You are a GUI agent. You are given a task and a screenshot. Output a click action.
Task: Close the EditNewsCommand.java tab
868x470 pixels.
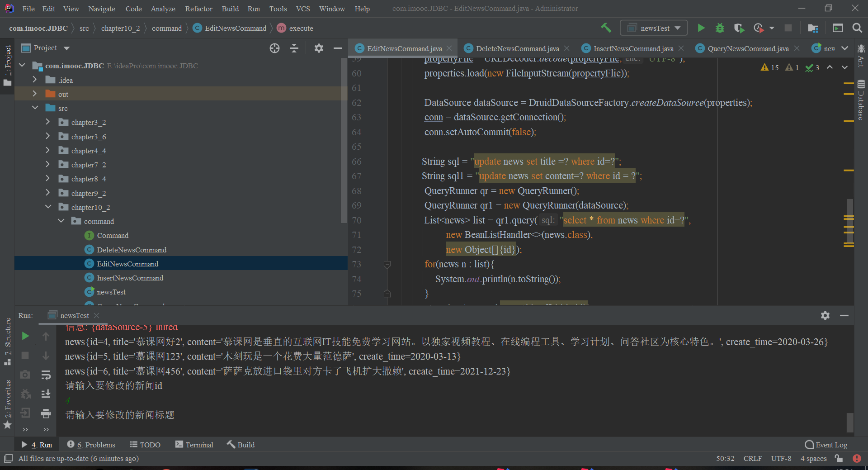pyautogui.click(x=449, y=48)
